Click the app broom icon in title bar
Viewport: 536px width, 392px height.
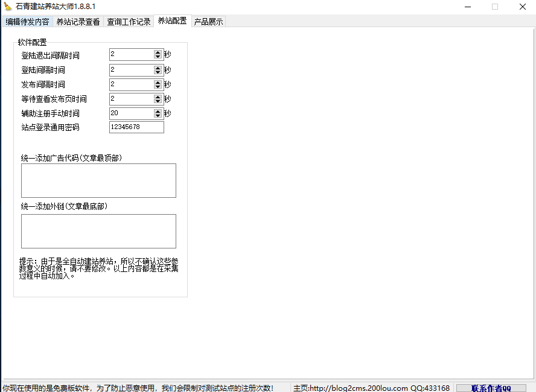tap(7, 7)
